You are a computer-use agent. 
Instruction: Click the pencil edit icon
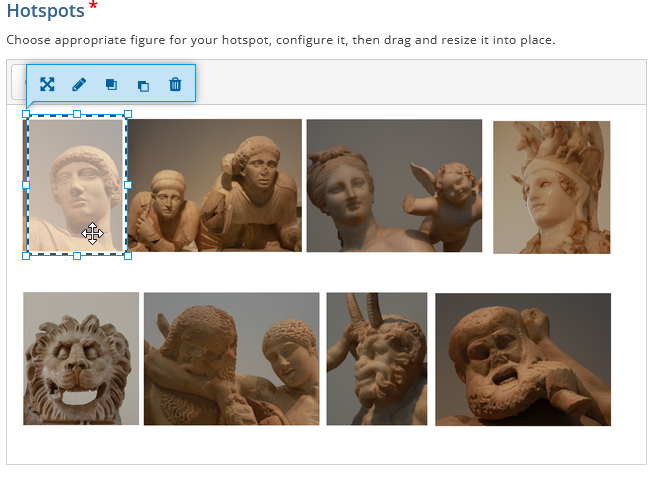(79, 85)
